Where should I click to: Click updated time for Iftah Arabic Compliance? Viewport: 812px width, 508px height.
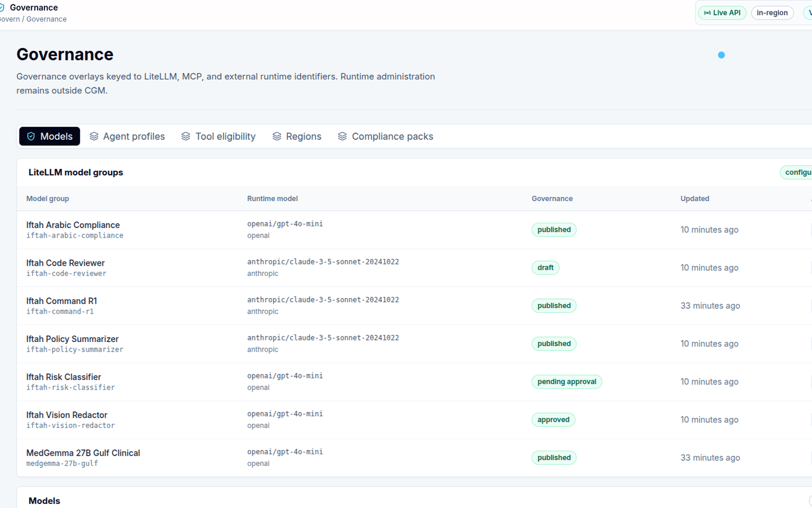709,230
